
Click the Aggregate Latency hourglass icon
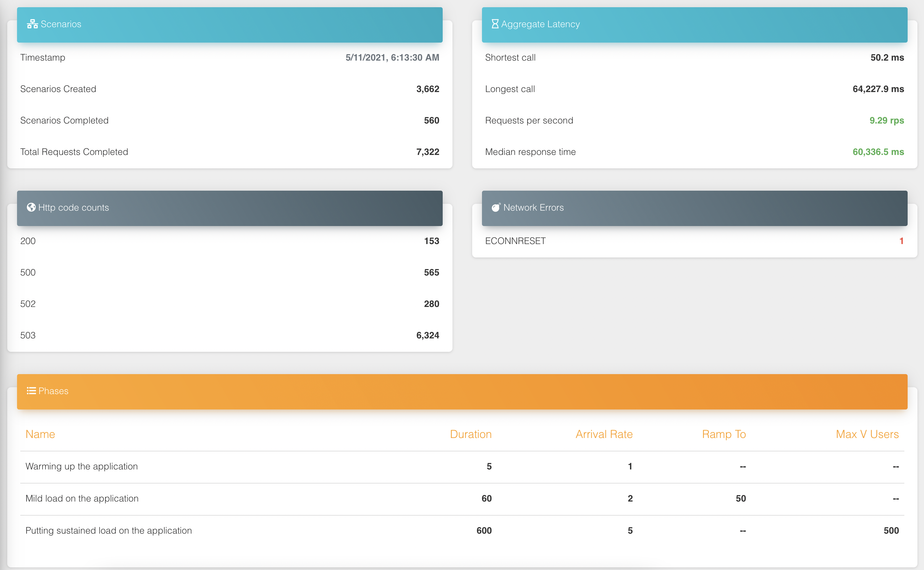click(x=495, y=24)
